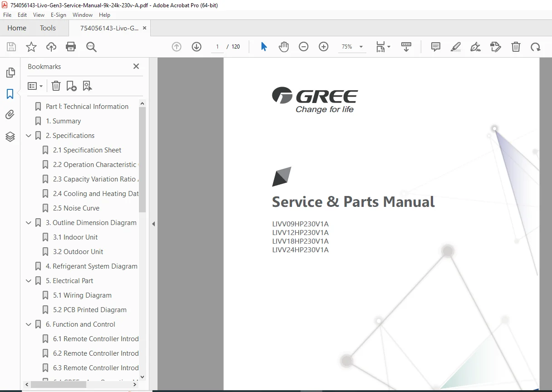
Task: Delete page trash icon in toolbar
Action: (x=516, y=47)
